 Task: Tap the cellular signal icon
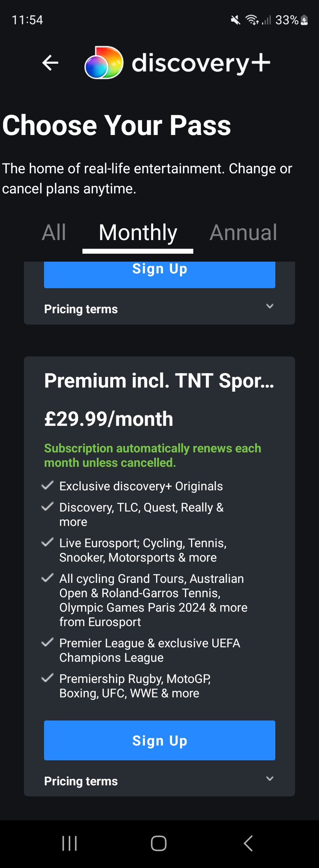click(x=267, y=19)
